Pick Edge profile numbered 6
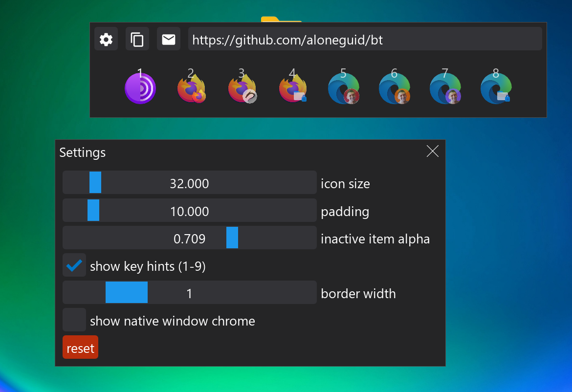Image resolution: width=572 pixels, height=392 pixels. click(395, 88)
